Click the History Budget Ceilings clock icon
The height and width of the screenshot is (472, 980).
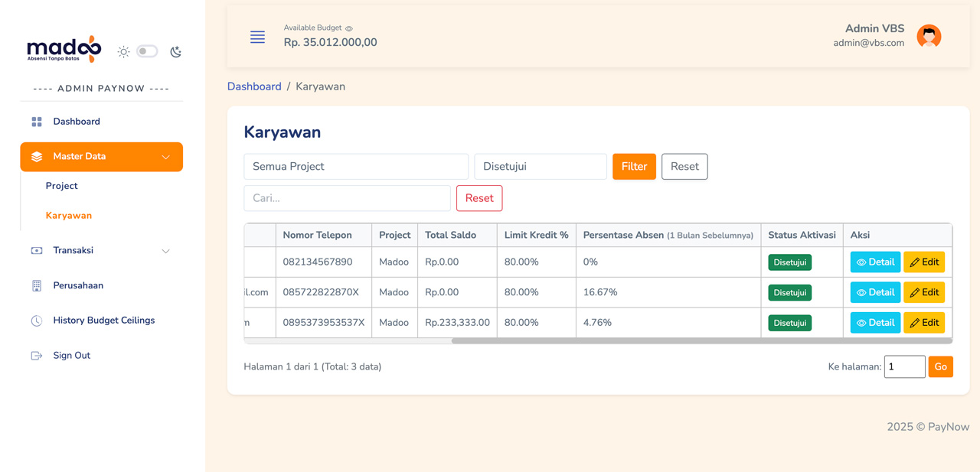click(x=37, y=321)
